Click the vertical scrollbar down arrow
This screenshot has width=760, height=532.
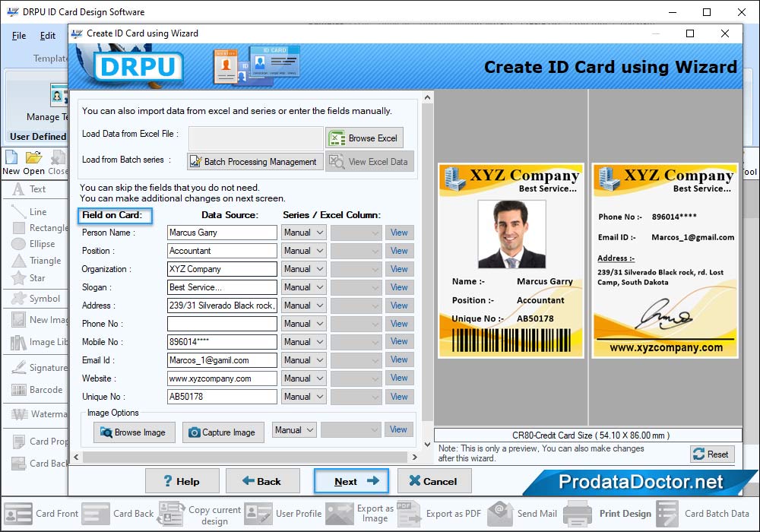click(427, 445)
